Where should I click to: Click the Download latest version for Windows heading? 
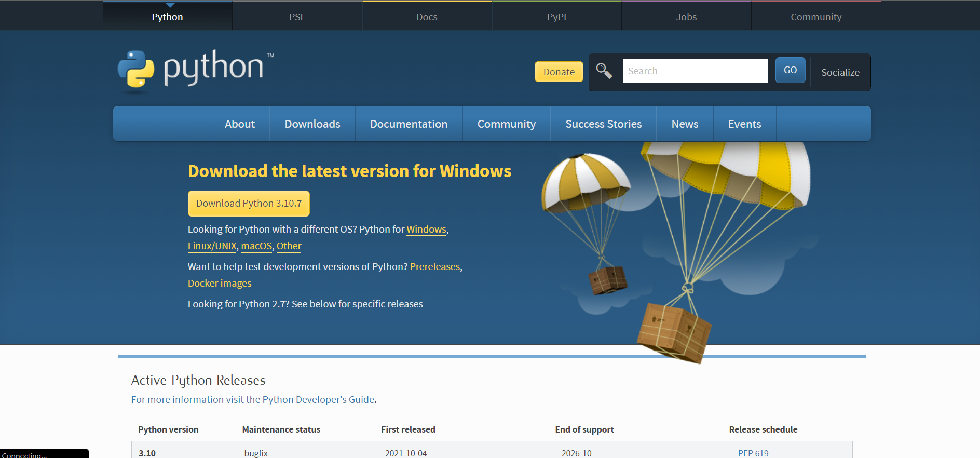349,171
